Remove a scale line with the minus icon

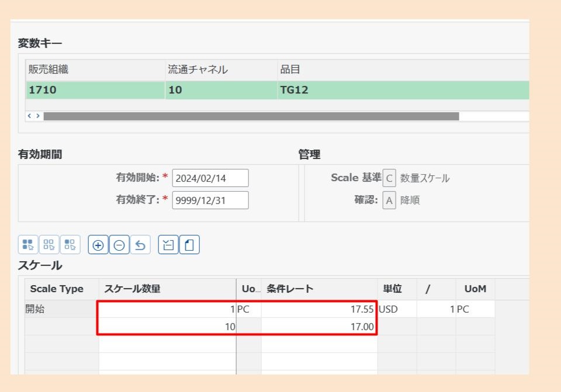[x=119, y=245]
